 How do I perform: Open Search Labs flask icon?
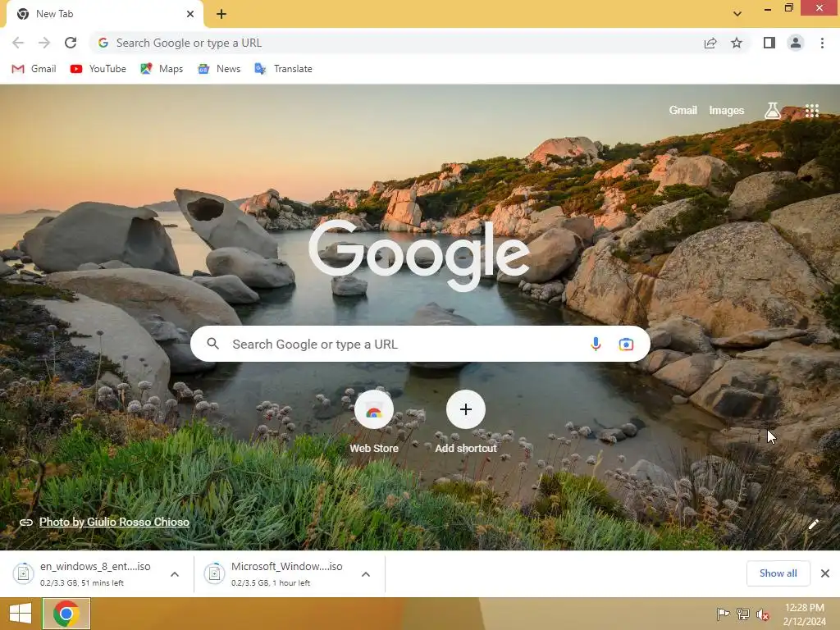(772, 111)
